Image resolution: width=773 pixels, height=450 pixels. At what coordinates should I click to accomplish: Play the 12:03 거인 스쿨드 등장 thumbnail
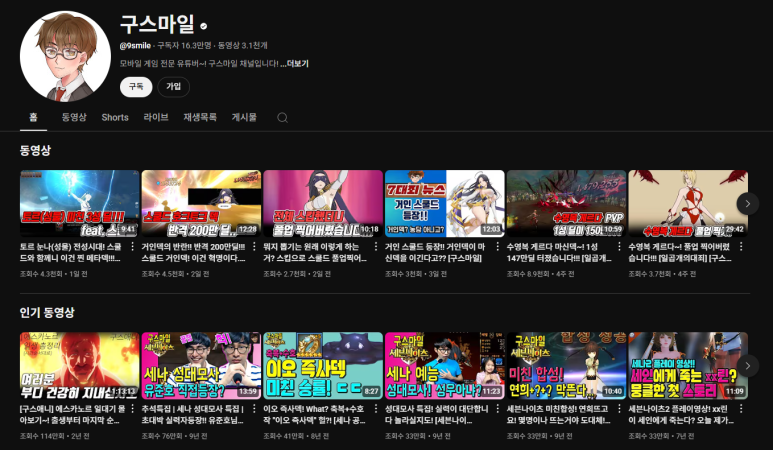click(445, 204)
